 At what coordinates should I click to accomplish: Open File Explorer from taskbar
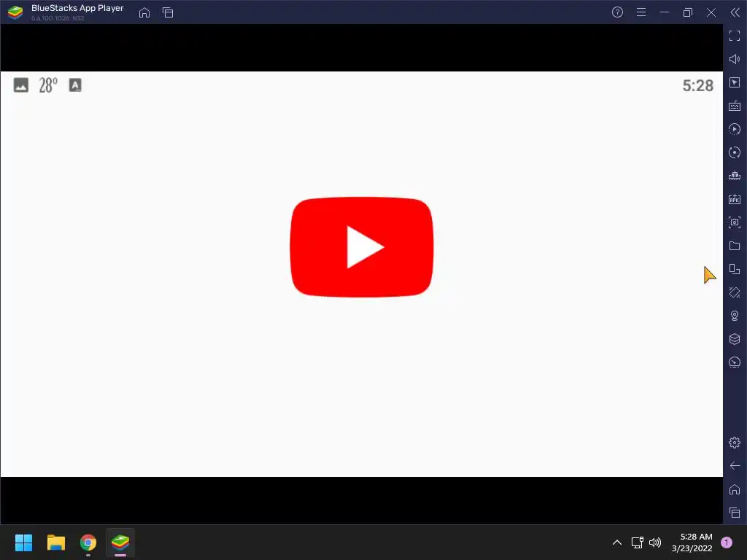tap(55, 542)
